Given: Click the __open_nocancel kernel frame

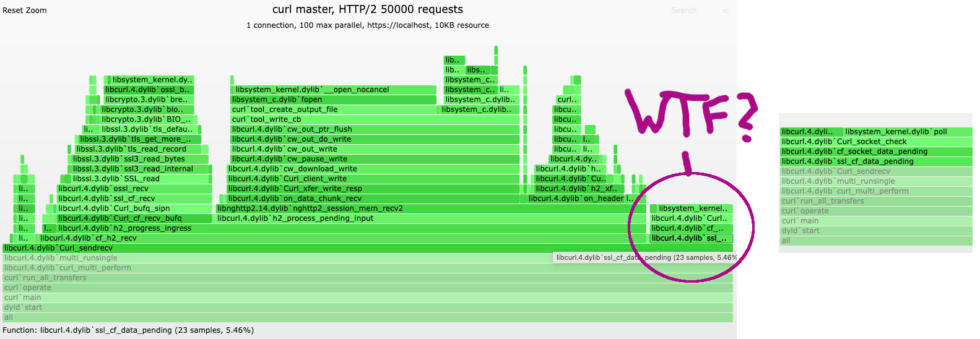Looking at the screenshot, I should [312, 90].
